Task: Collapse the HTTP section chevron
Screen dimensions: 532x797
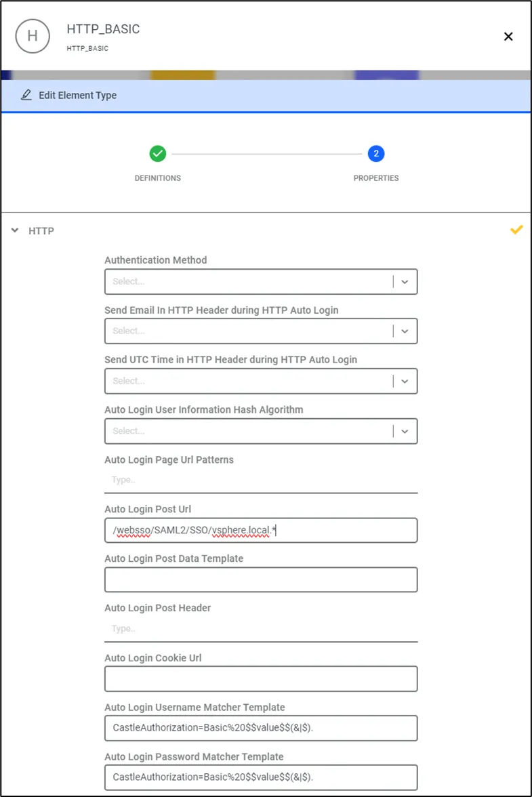Action: [15, 230]
